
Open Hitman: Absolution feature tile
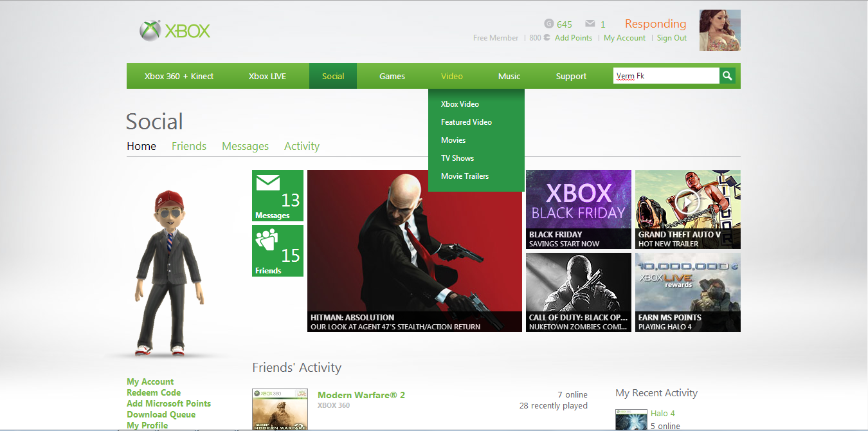(415, 251)
